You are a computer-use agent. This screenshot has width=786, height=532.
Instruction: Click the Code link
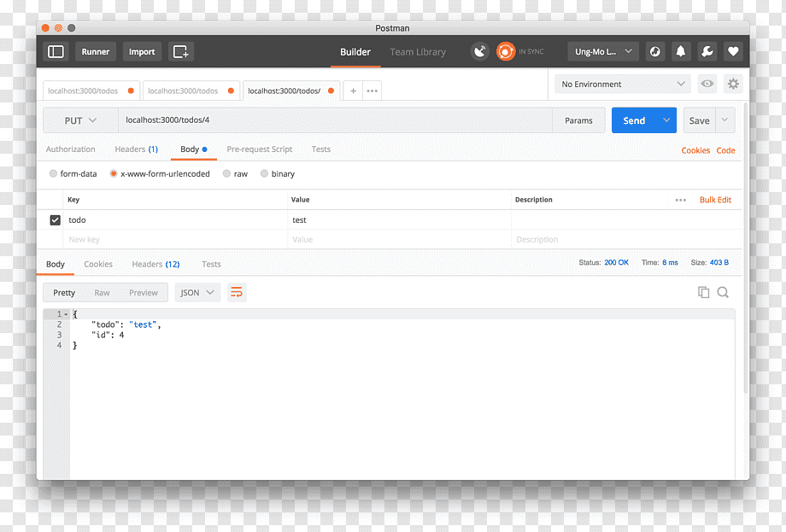coord(725,150)
